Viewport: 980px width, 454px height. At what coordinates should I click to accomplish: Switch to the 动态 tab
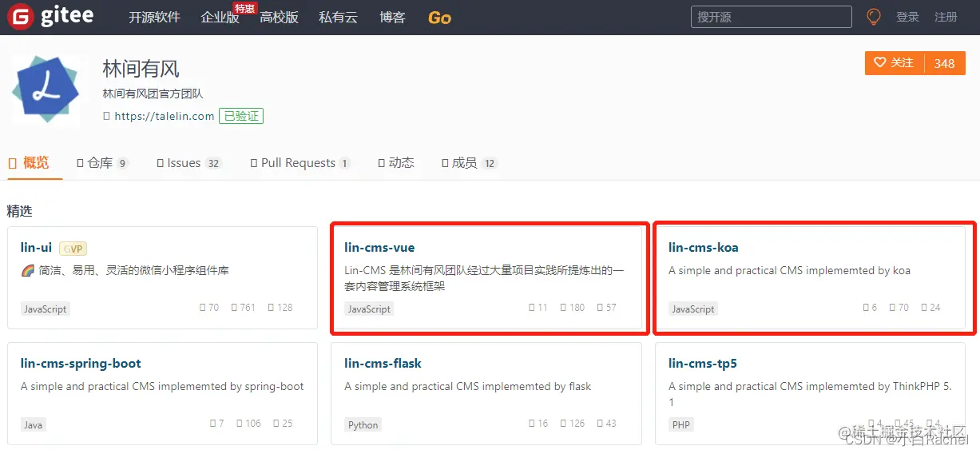(396, 163)
